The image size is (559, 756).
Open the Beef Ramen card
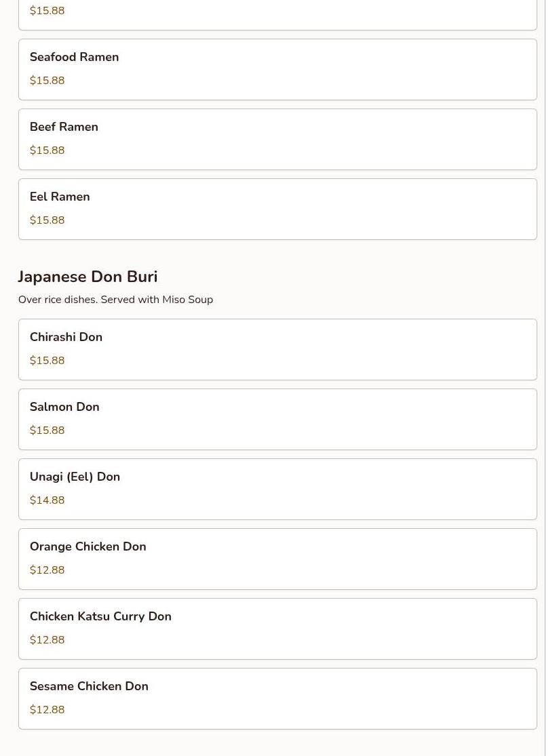click(277, 140)
